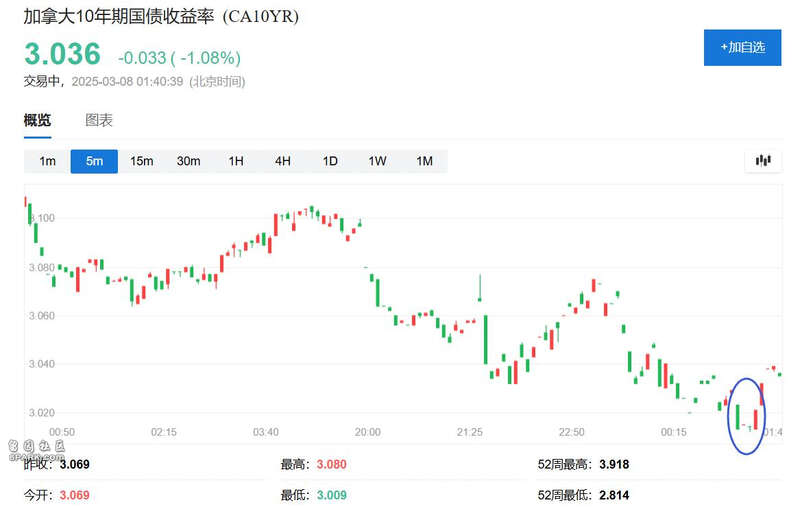Click the 3.060 y-axis label
The image size is (800, 507).
41,316
